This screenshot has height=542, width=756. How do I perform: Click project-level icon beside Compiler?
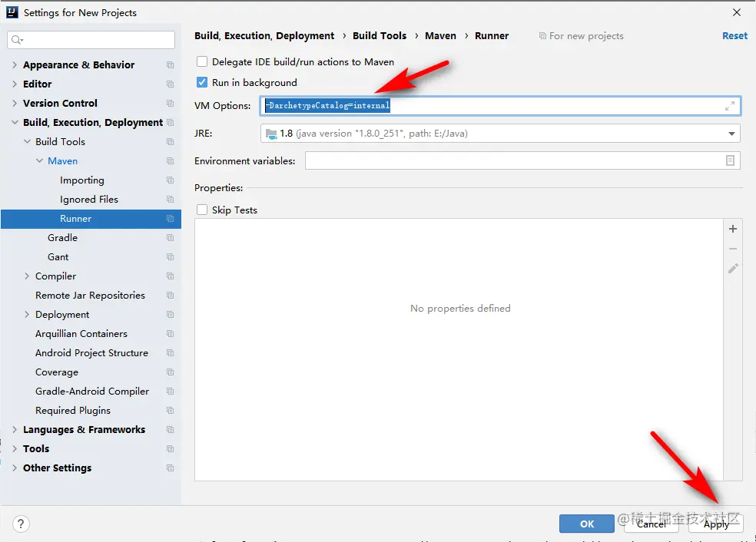171,276
